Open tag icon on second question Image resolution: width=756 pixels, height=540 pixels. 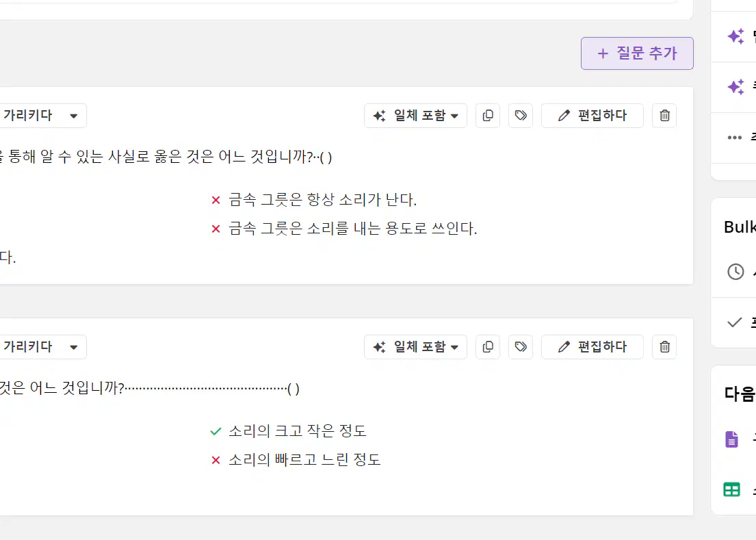pyautogui.click(x=520, y=347)
